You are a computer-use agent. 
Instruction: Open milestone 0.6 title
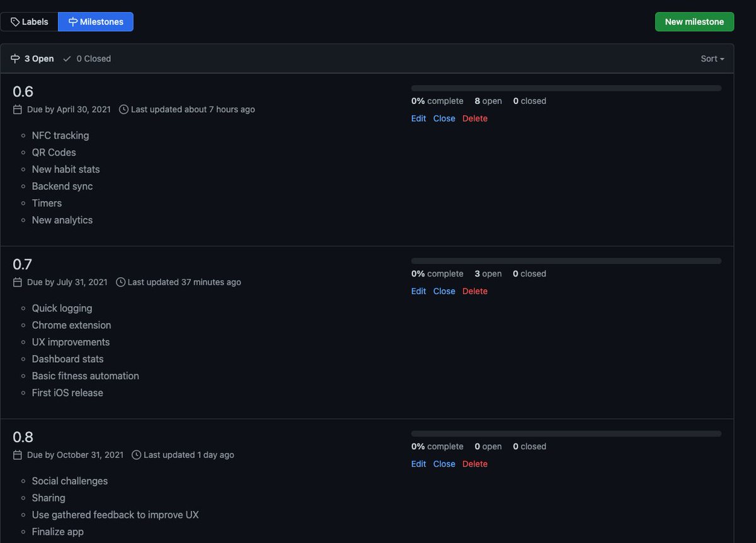[23, 91]
